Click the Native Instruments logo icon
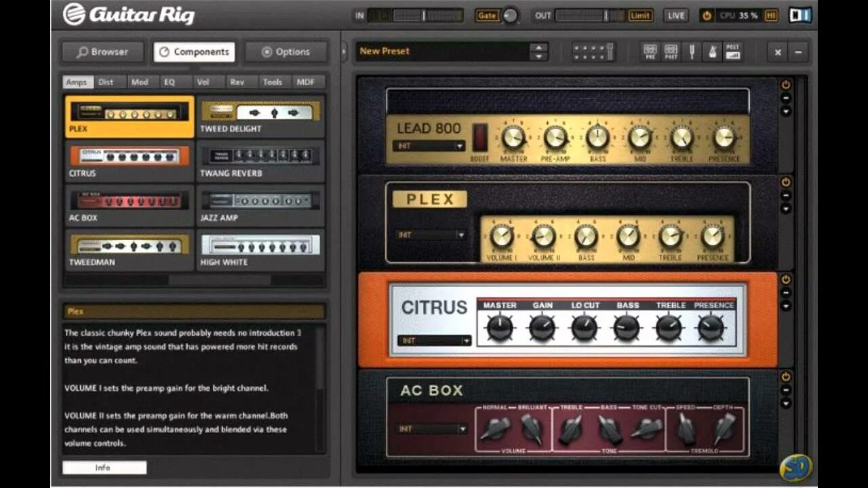868x488 pixels. pos(800,15)
